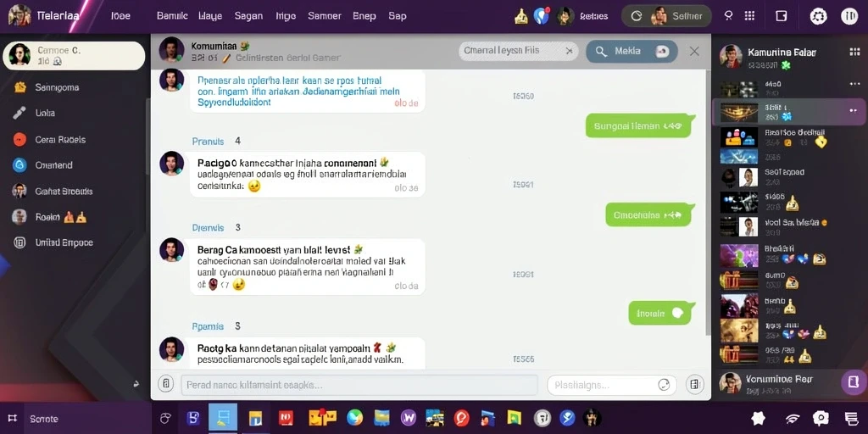
Task: Click the Irigo menu item
Action: tap(286, 16)
